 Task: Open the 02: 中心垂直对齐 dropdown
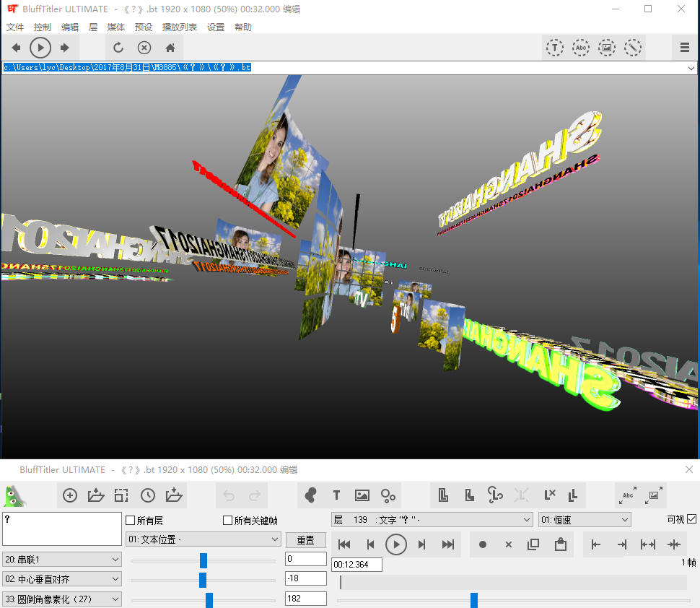coord(62,579)
